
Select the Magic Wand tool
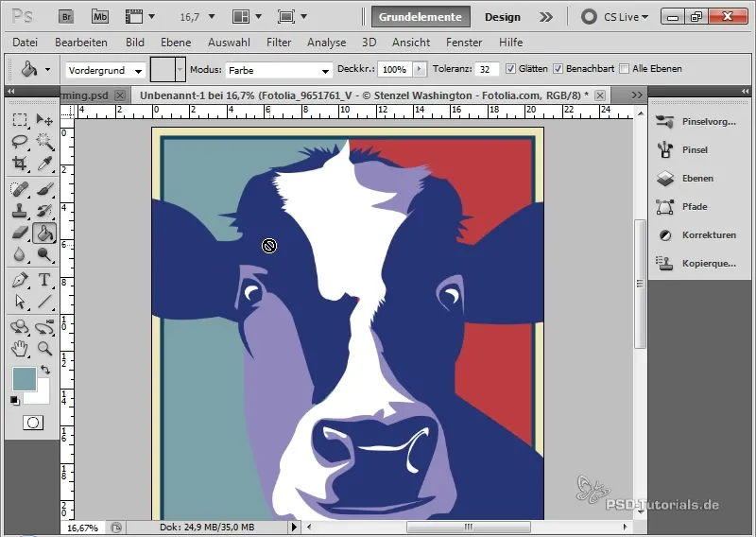(44, 142)
